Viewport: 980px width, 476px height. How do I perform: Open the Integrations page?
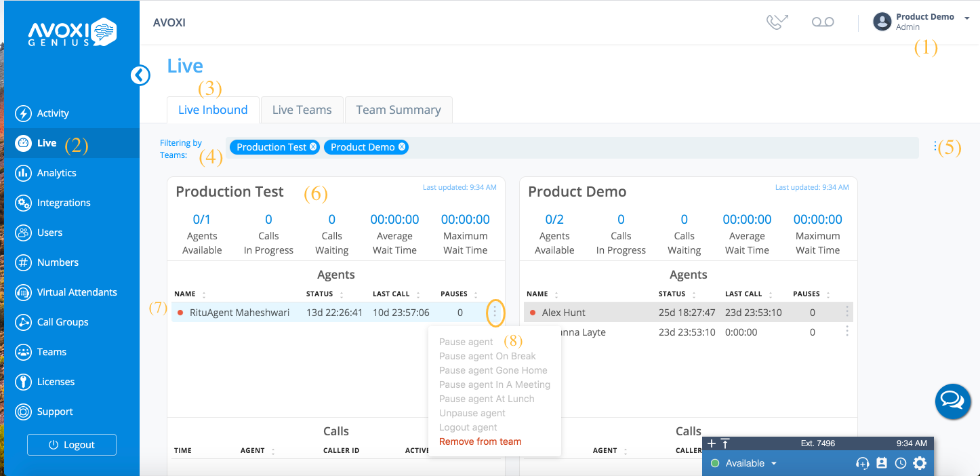pyautogui.click(x=64, y=203)
